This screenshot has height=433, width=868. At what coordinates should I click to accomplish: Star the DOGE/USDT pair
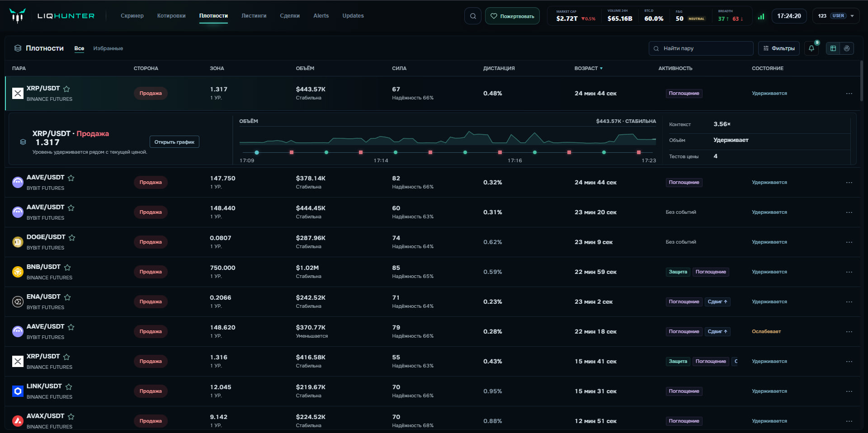point(72,237)
